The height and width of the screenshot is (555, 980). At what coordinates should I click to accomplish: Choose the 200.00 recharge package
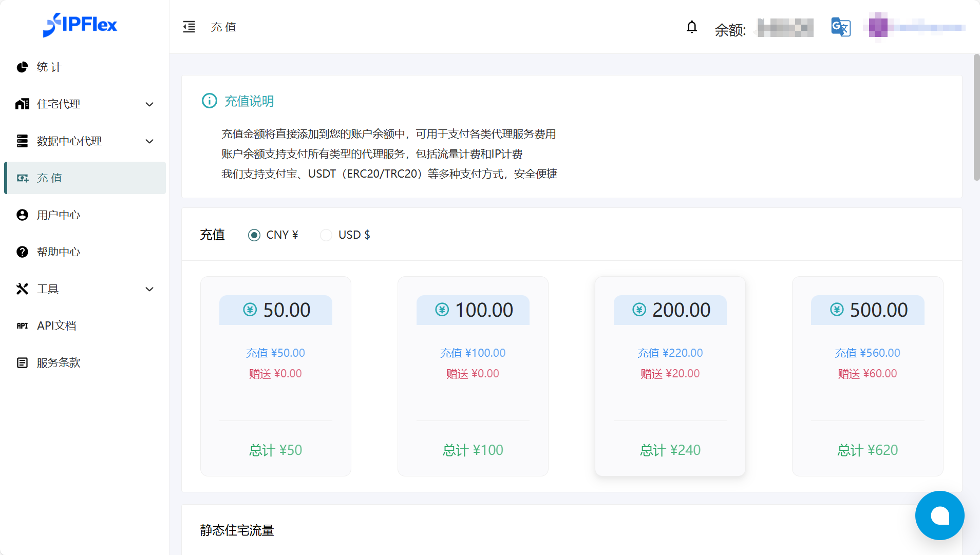click(670, 376)
